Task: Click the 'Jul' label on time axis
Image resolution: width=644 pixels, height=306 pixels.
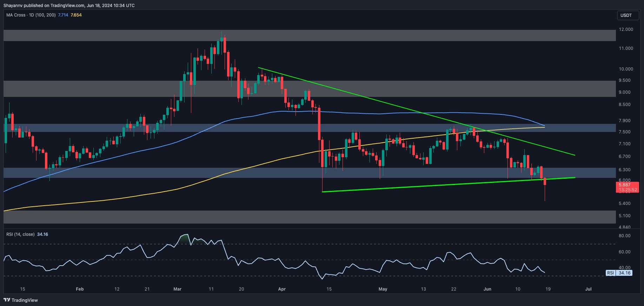Action: (588, 289)
